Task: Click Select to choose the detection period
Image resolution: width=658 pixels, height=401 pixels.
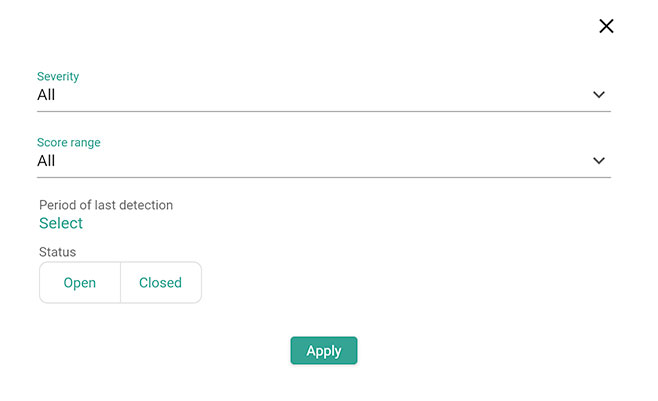Action: [x=61, y=223]
